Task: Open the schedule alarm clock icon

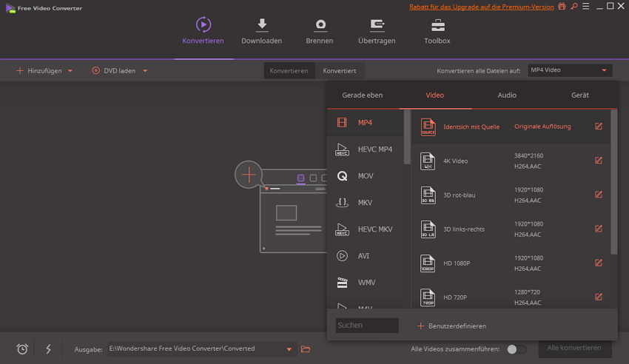Action: coord(22,348)
